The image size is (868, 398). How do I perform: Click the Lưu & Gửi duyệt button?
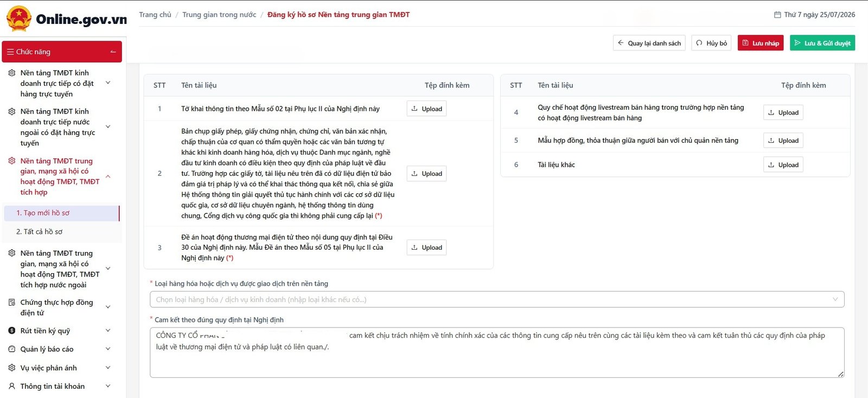pos(822,43)
